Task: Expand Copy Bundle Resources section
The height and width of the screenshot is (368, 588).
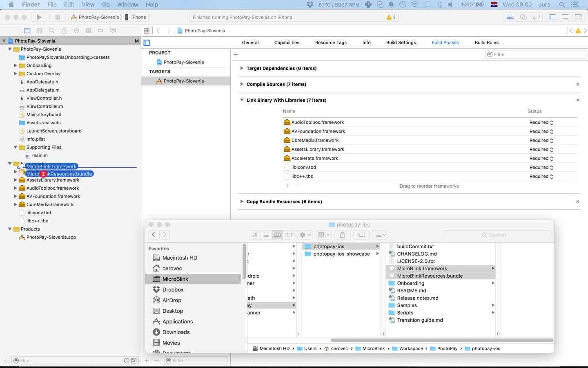Action: point(242,202)
